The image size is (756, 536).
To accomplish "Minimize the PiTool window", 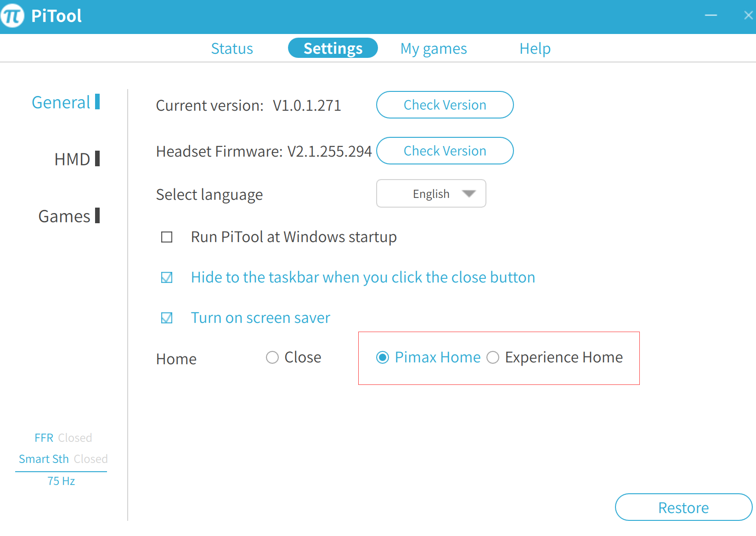I will [711, 16].
